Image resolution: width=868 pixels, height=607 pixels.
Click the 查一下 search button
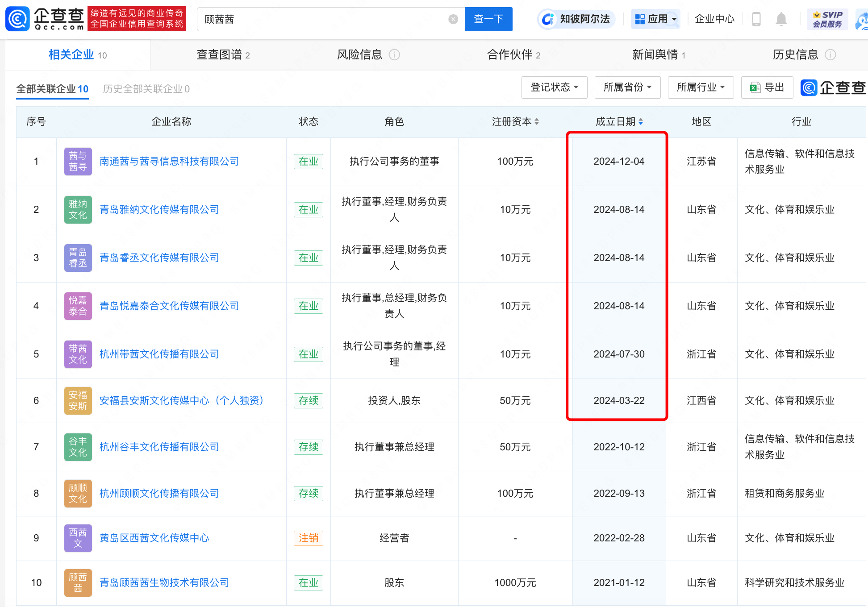[488, 19]
